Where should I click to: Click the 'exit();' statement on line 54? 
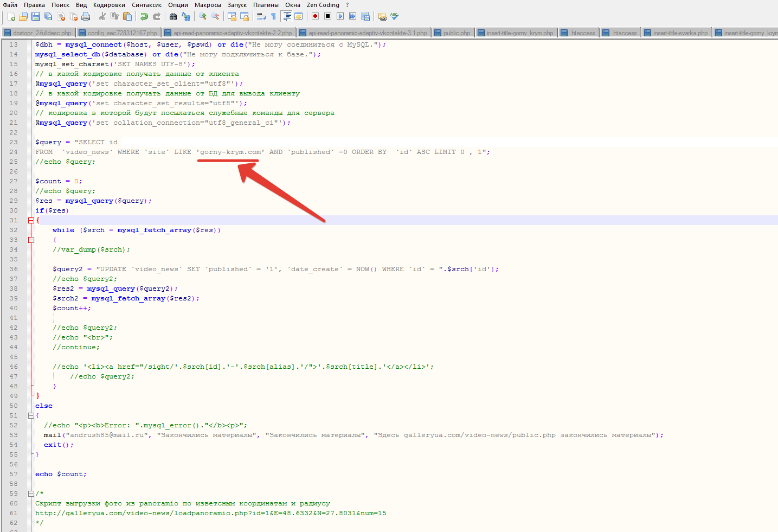coord(59,445)
